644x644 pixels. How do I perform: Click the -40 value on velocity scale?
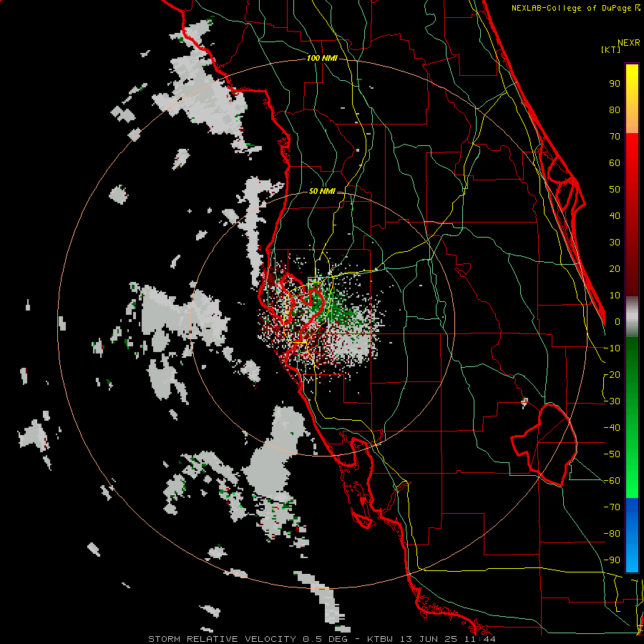click(x=612, y=428)
